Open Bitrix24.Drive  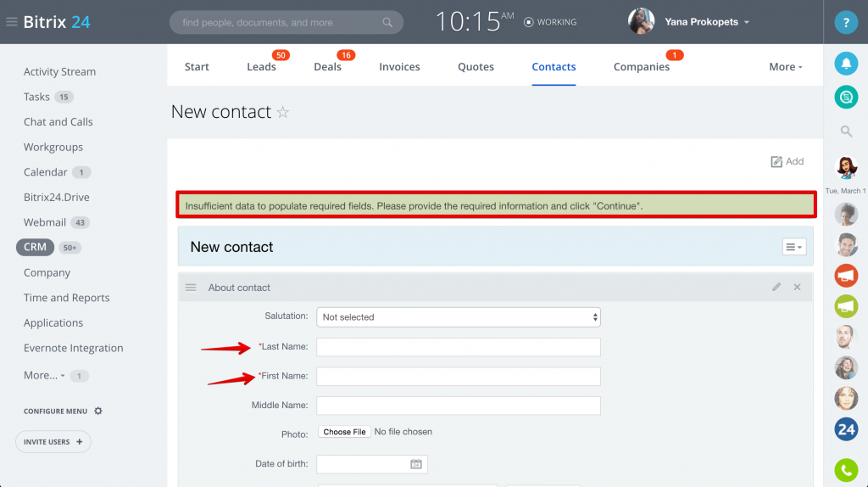57,197
